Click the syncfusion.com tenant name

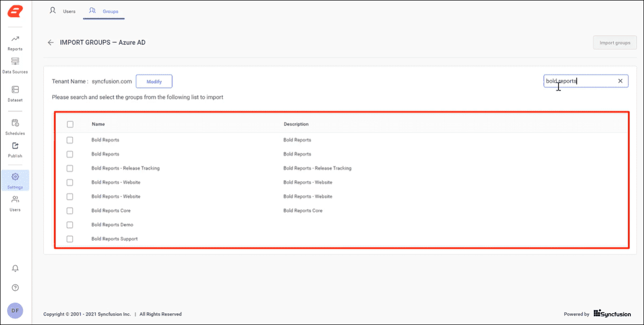(x=112, y=81)
